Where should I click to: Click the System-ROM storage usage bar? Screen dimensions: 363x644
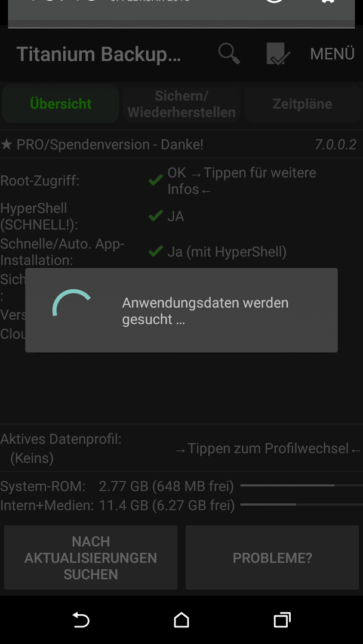(302, 485)
